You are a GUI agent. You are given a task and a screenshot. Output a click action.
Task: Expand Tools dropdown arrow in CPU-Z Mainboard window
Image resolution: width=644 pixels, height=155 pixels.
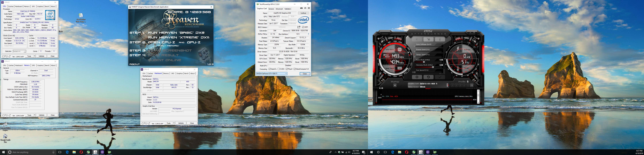(x=174, y=123)
